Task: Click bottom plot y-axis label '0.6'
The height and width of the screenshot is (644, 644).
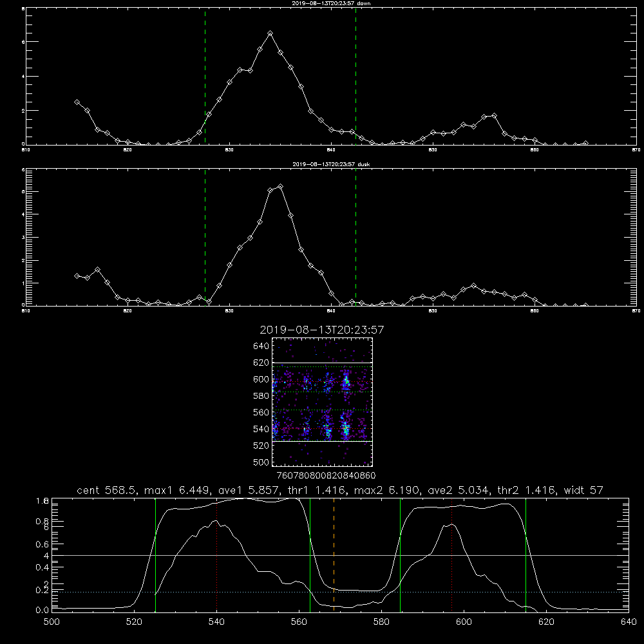Action: [x=43, y=544]
